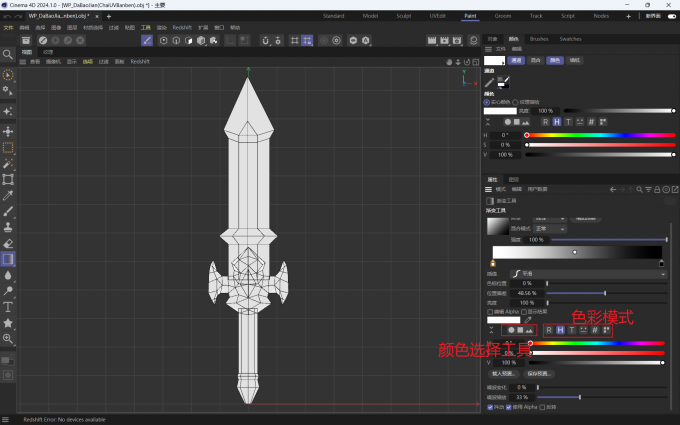Click the Track layout tab
The width and height of the screenshot is (680, 425).
coord(536,16)
